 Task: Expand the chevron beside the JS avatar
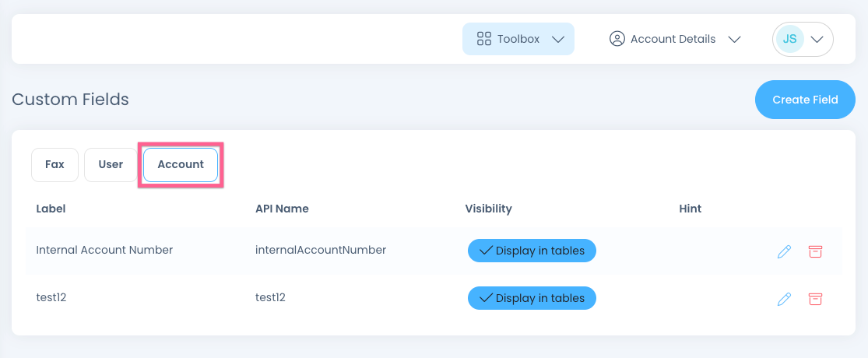pyautogui.click(x=817, y=39)
